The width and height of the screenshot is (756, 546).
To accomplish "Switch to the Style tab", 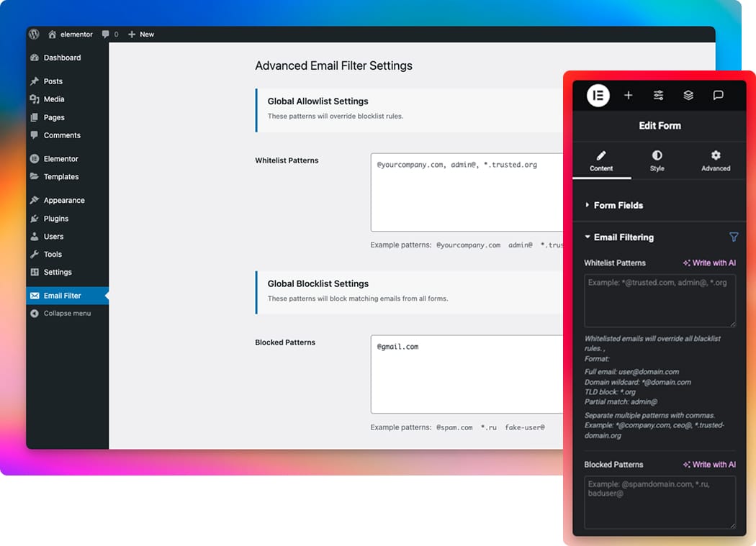I will click(x=657, y=160).
